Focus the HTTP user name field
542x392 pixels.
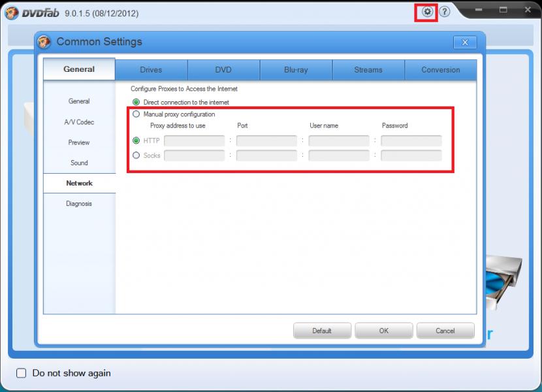(x=339, y=141)
